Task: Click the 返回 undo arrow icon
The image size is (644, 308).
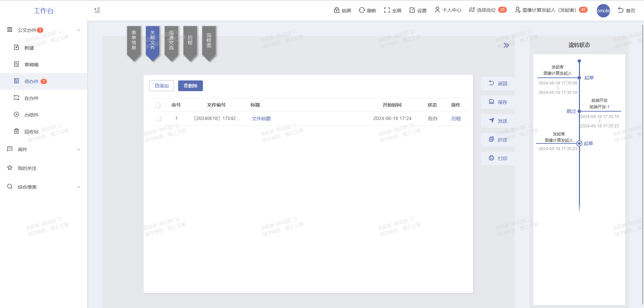Action: (491, 83)
